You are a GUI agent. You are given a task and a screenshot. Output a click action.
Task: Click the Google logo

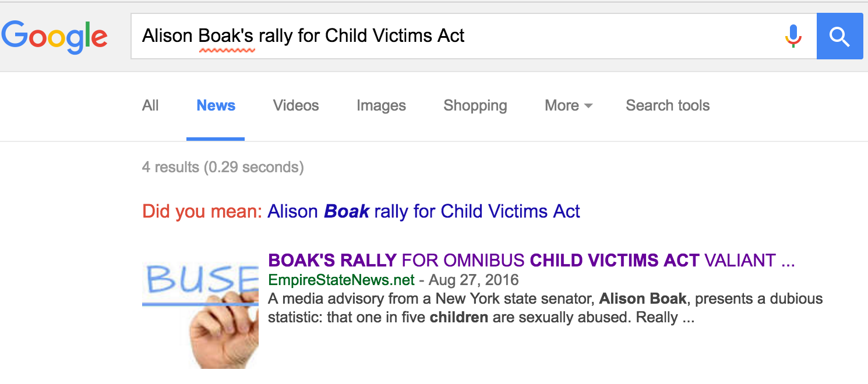(x=54, y=36)
